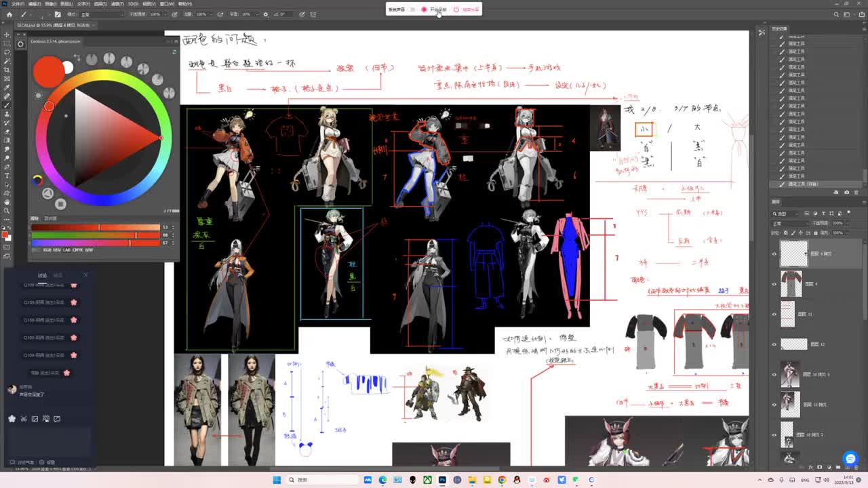Click the white background color circle in Coolorus
868x488 pixels.
[68, 67]
